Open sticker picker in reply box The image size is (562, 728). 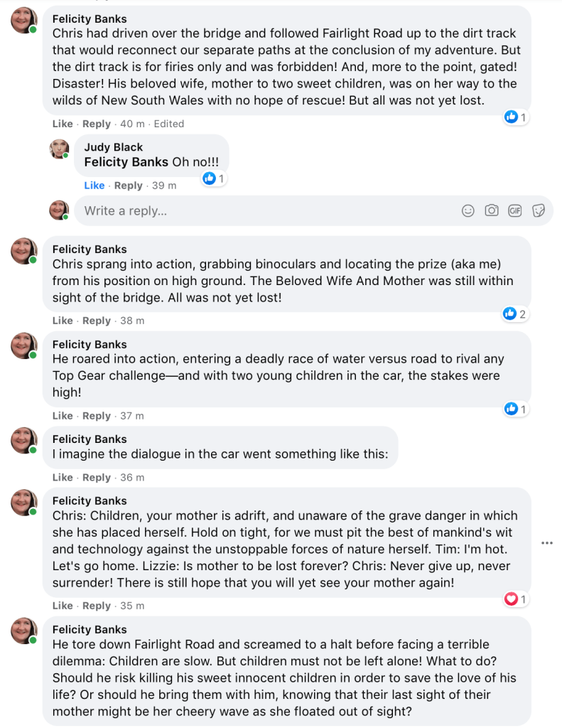(539, 210)
